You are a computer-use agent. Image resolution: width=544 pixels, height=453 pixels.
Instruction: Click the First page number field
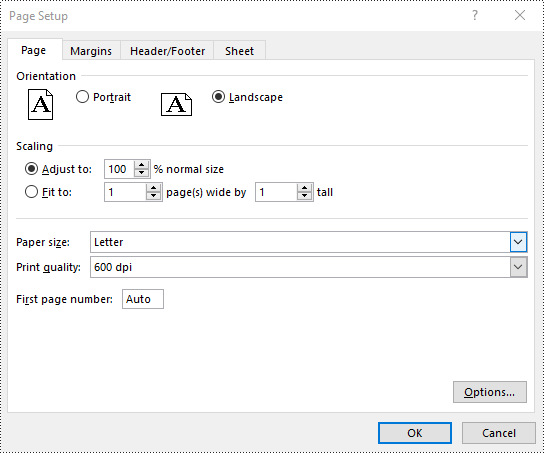coord(143,299)
